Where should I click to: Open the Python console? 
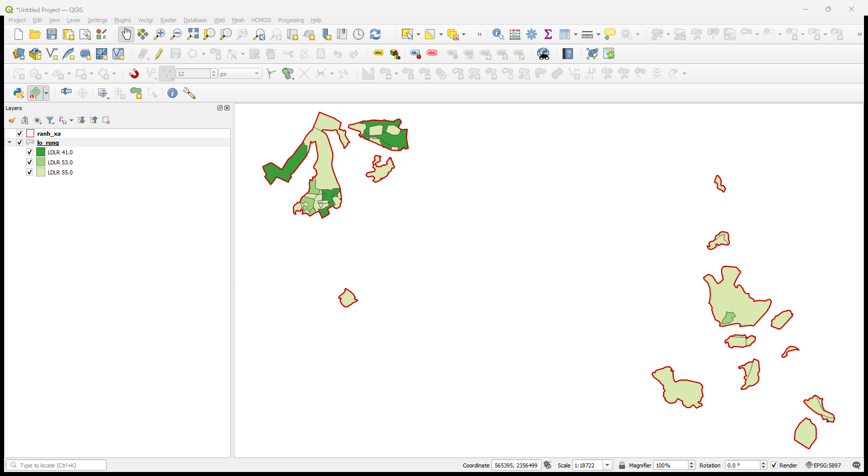[19, 93]
